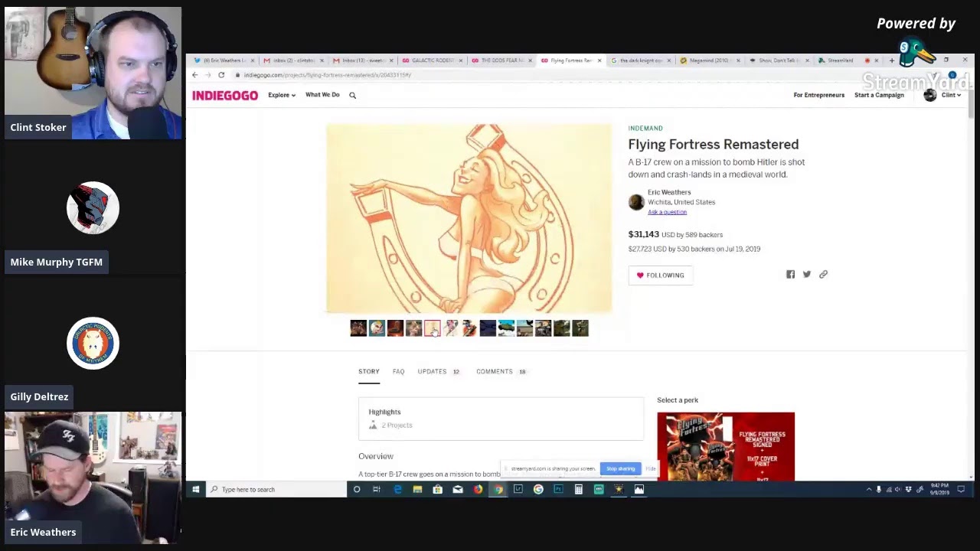Click the browser back arrow
980x551 pixels.
[194, 75]
